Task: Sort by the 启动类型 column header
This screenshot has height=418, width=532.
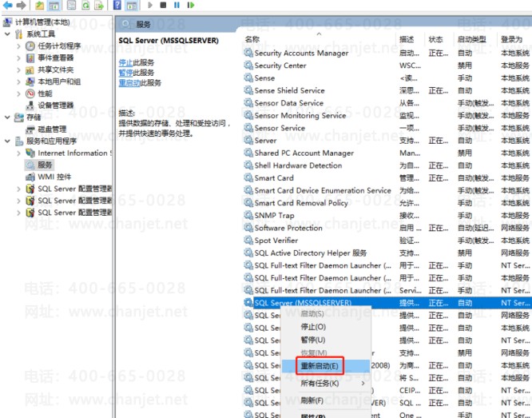Action: tap(471, 39)
